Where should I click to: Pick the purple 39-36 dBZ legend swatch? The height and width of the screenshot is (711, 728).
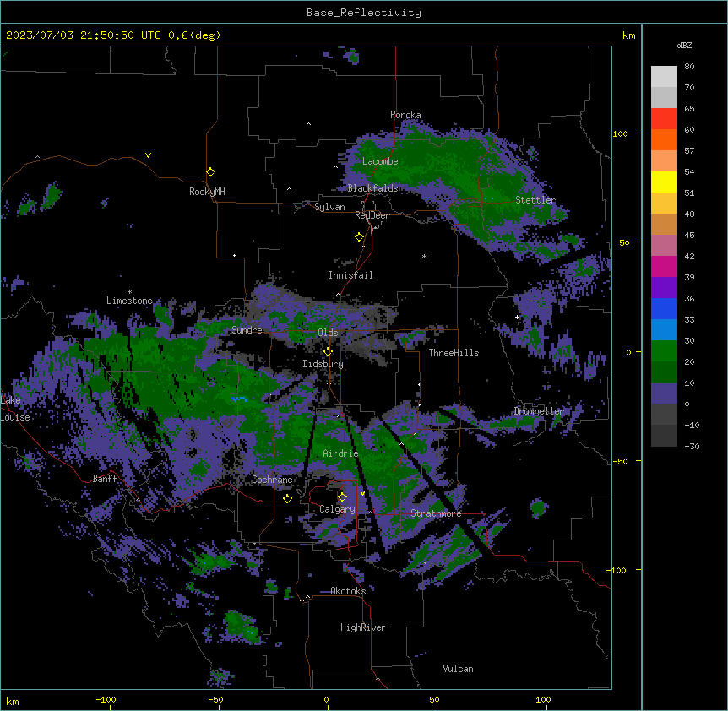pyautogui.click(x=664, y=288)
